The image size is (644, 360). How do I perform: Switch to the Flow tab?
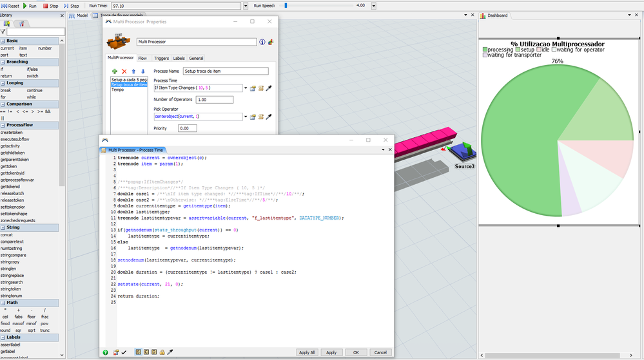(x=142, y=58)
